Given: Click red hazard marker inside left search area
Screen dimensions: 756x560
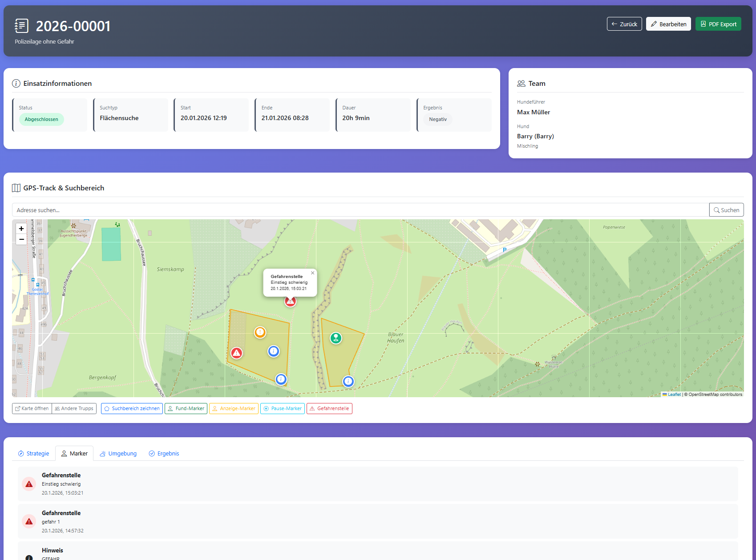Looking at the screenshot, I should point(237,353).
